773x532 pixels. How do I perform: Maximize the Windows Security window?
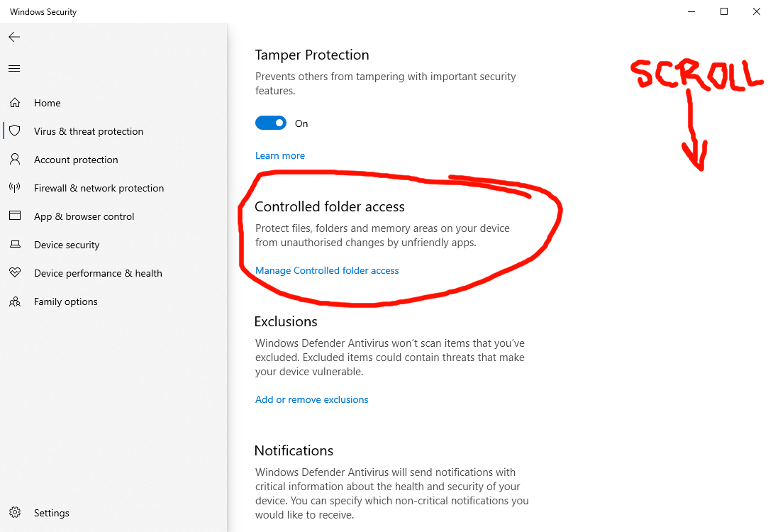pyautogui.click(x=724, y=11)
